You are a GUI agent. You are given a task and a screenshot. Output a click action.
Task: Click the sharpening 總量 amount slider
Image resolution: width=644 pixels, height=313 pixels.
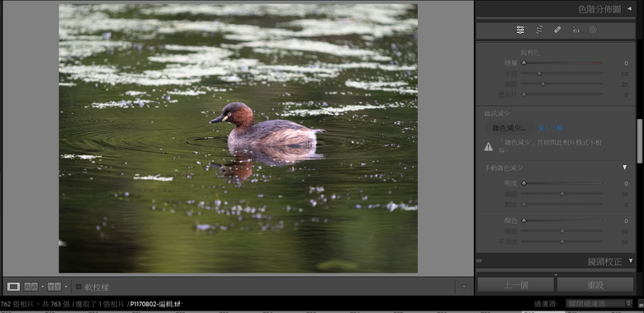[x=562, y=64]
